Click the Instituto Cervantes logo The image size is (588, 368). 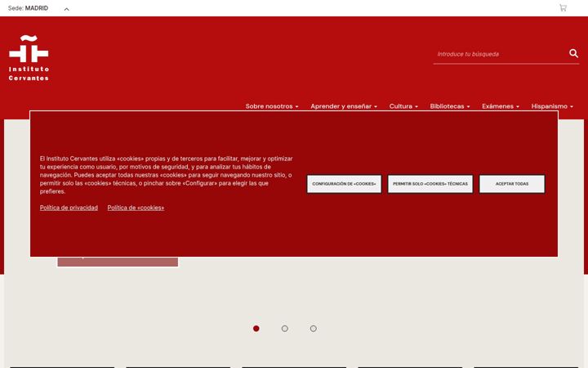coord(29,58)
